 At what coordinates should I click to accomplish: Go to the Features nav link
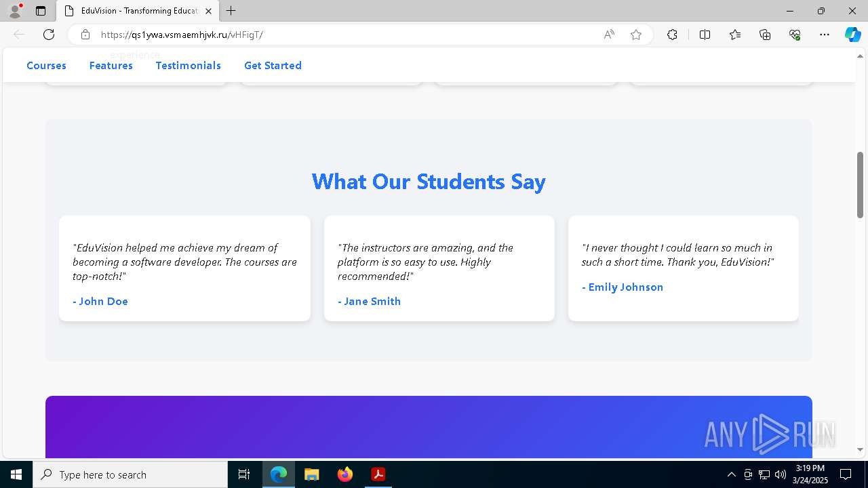(x=111, y=66)
